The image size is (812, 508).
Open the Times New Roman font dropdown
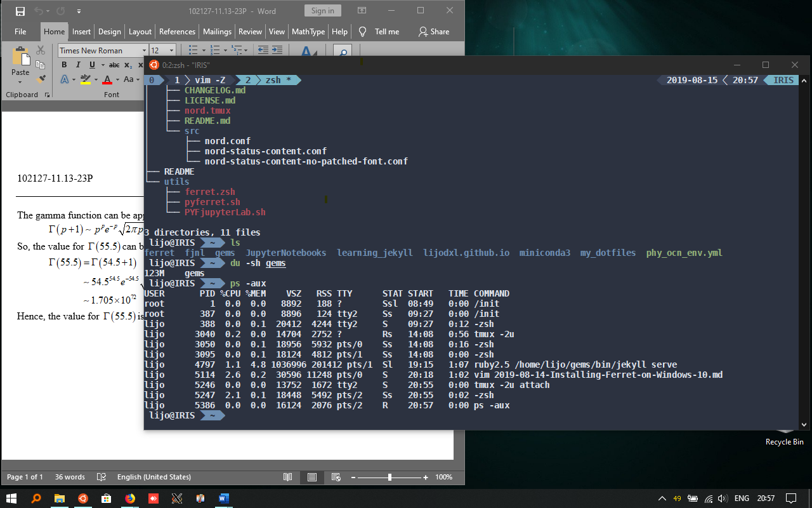pos(144,50)
